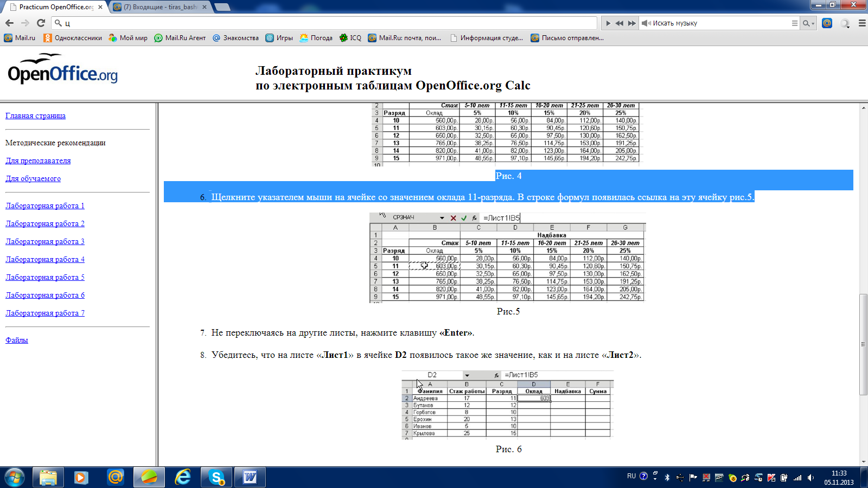Open 'Лабораторная работа 6'

pyautogui.click(x=45, y=295)
